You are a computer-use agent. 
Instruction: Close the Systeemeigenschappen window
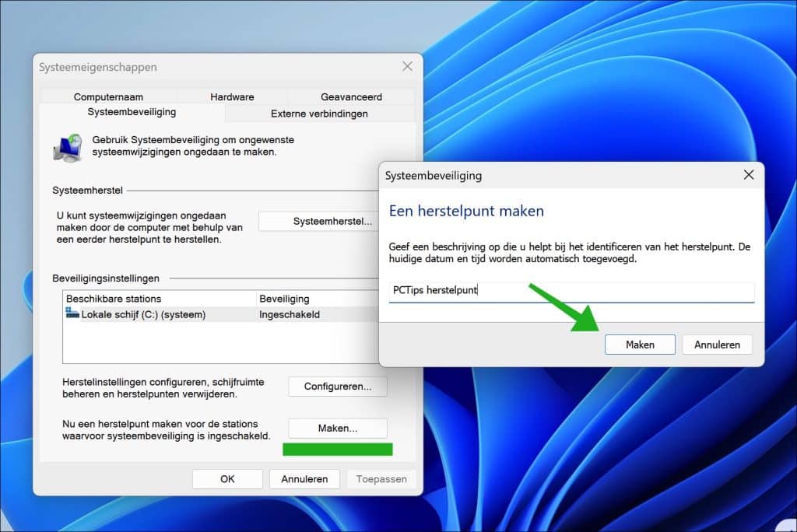point(406,67)
